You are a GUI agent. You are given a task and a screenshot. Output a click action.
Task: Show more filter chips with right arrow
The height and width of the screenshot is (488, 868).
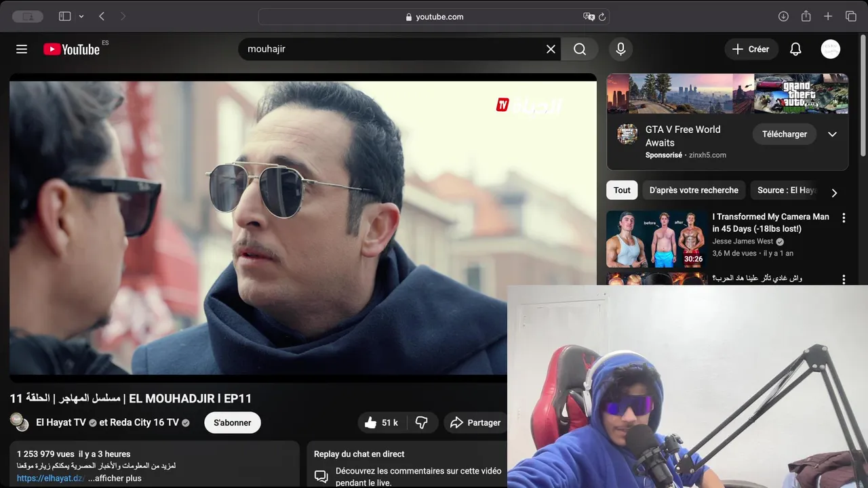pyautogui.click(x=834, y=192)
